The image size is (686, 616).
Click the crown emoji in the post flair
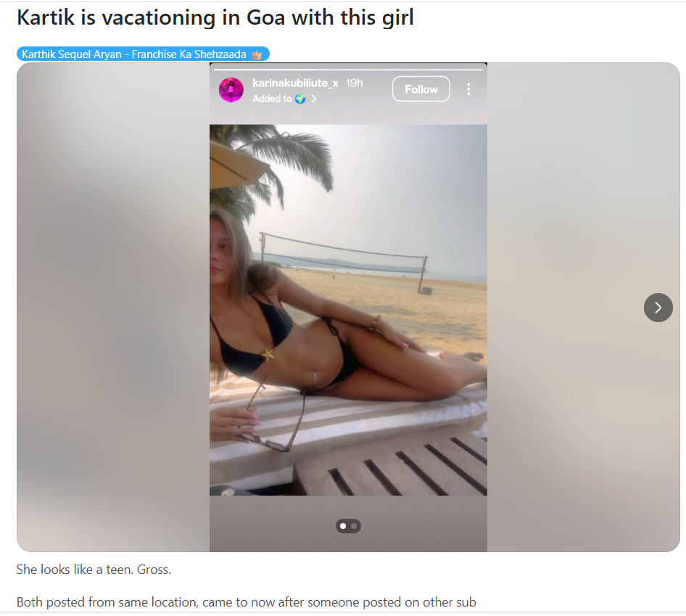click(x=257, y=54)
